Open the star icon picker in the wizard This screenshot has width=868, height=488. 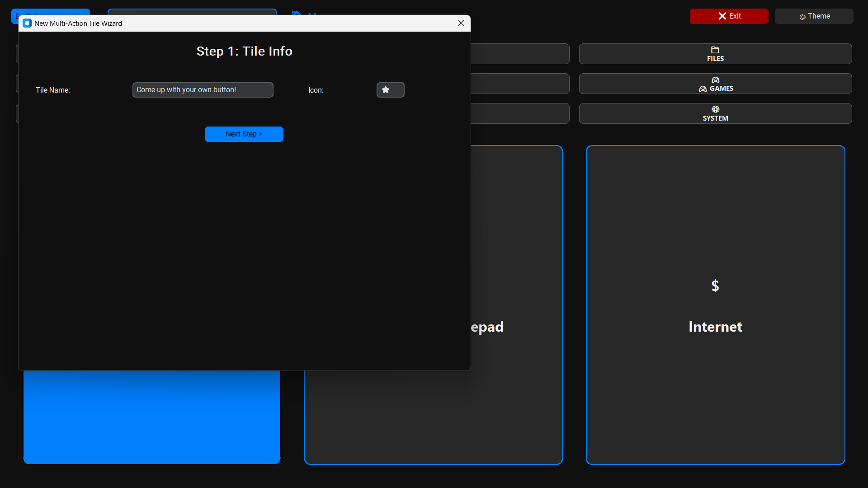pyautogui.click(x=390, y=89)
